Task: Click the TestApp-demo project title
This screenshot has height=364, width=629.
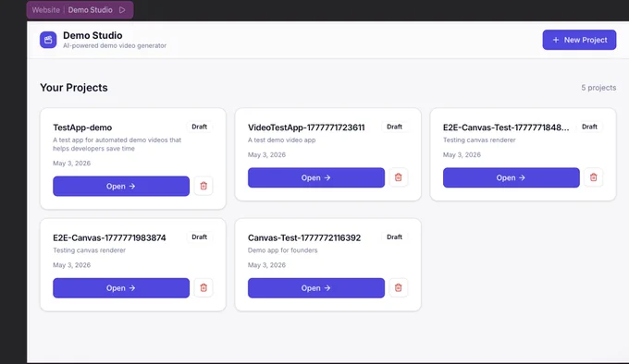Action: pos(82,127)
